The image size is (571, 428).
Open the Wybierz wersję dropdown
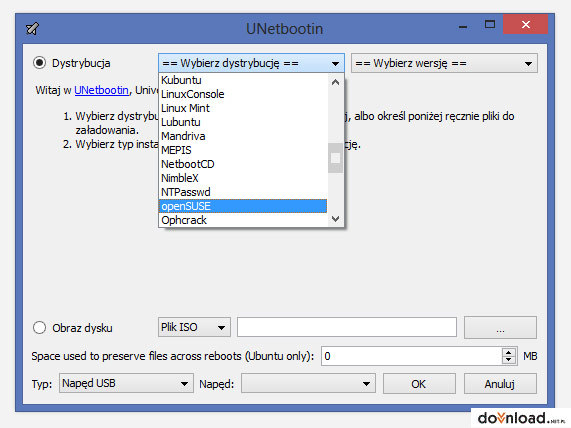444,63
